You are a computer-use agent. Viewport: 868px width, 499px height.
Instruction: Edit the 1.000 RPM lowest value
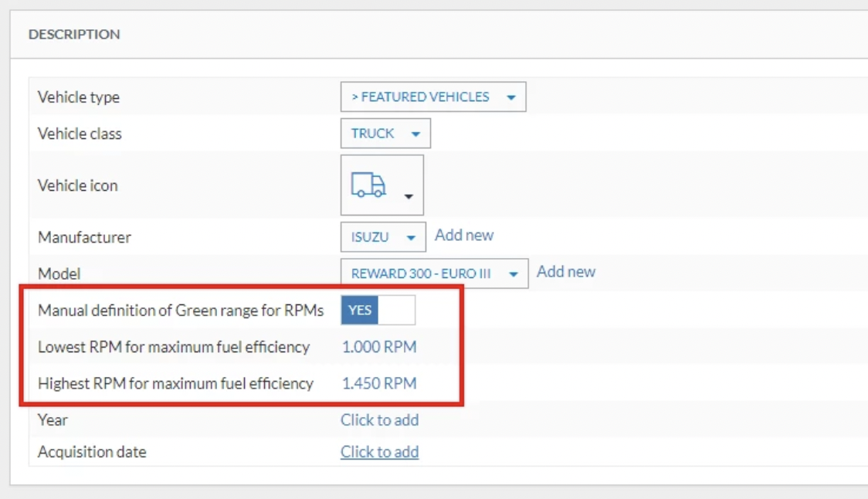pyautogui.click(x=379, y=347)
